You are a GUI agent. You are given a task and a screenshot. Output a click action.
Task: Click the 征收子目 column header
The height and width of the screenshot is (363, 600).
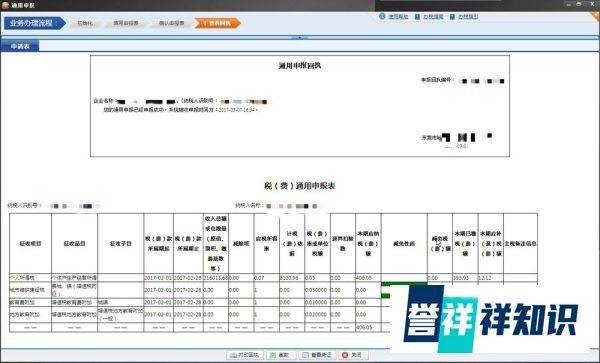point(121,244)
